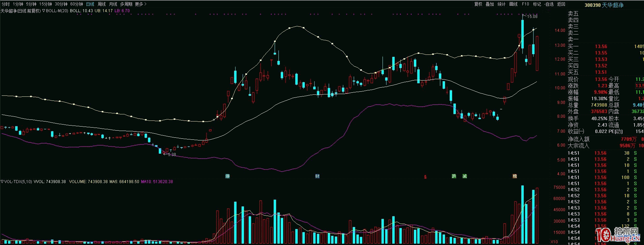The width and height of the screenshot is (644, 245).
Task: Click the 买四 price 13.52
Action: pyautogui.click(x=601, y=66)
